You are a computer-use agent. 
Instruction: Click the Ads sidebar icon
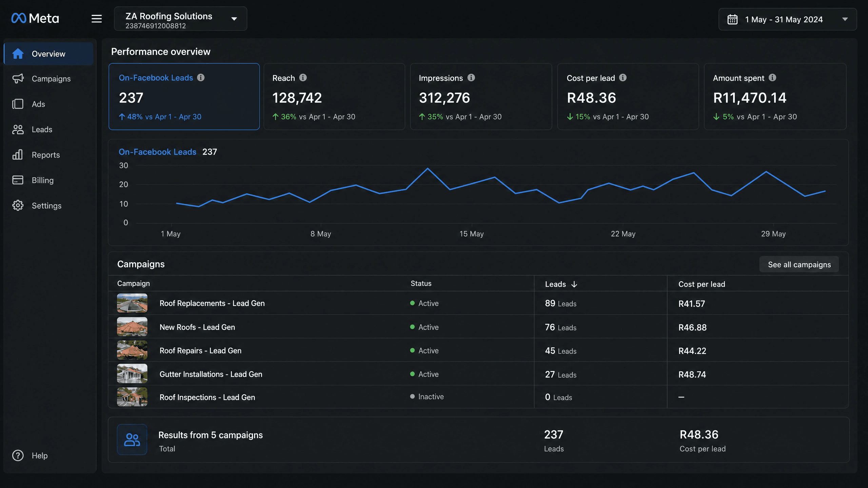tap(18, 104)
